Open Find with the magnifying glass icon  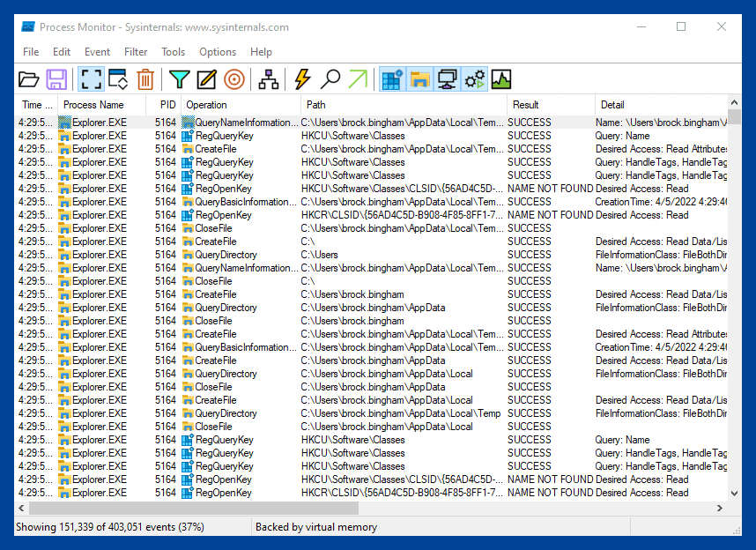[330, 79]
